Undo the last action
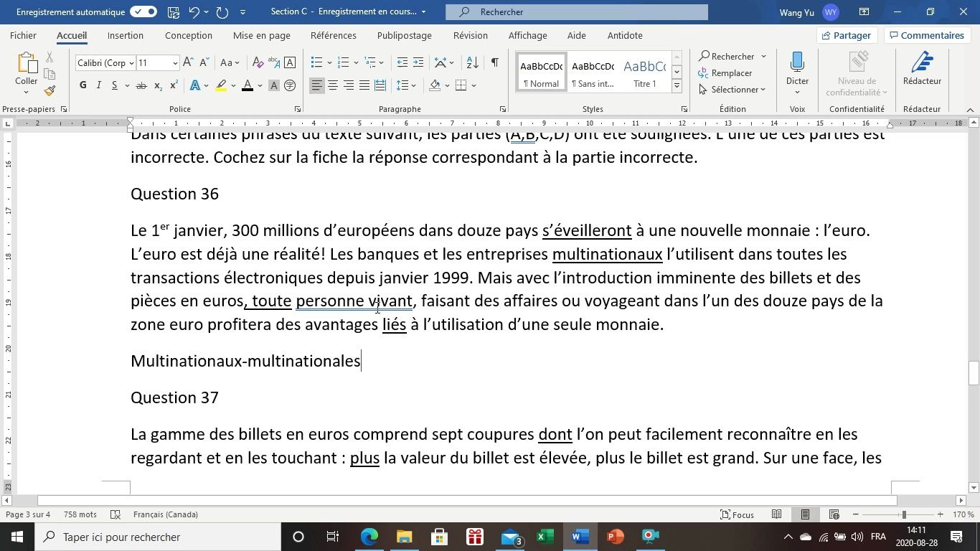 click(x=194, y=12)
